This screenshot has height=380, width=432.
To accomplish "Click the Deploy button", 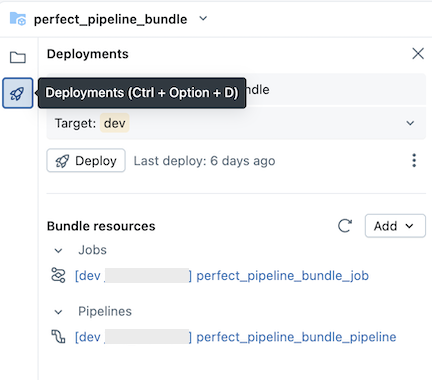I will tap(86, 161).
